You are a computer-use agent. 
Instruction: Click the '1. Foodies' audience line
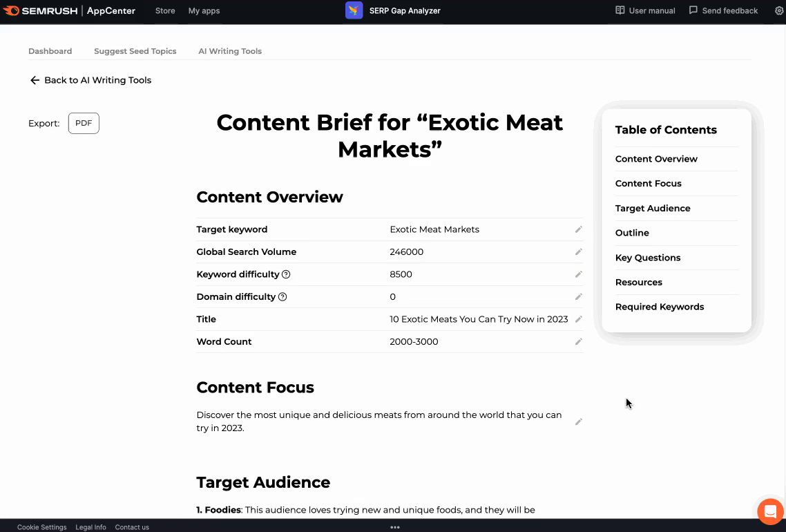(x=365, y=510)
